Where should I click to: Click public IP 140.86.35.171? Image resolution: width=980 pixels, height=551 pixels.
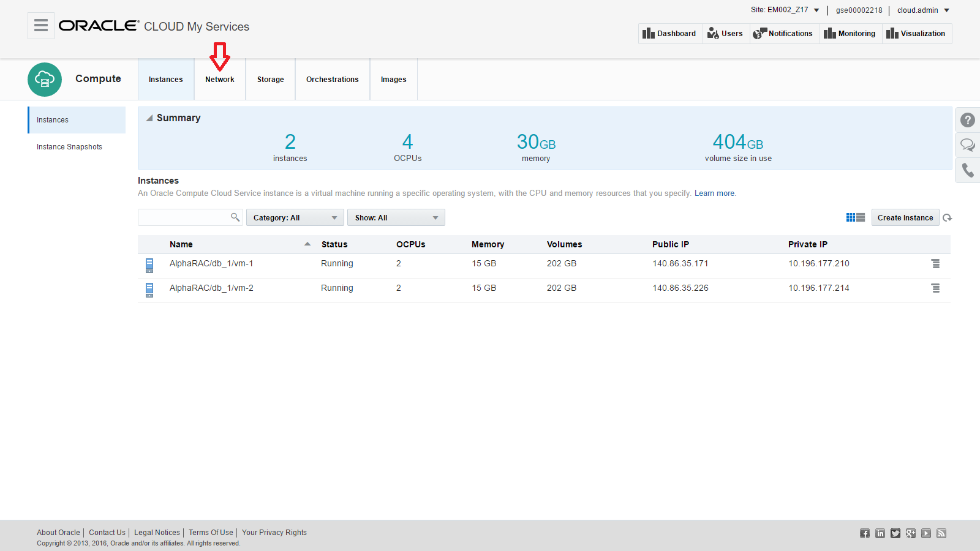coord(680,263)
